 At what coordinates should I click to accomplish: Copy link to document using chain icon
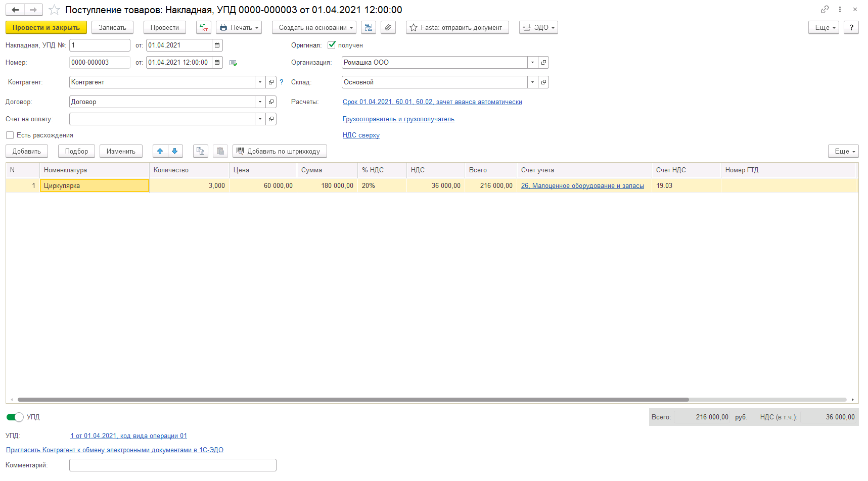825,10
